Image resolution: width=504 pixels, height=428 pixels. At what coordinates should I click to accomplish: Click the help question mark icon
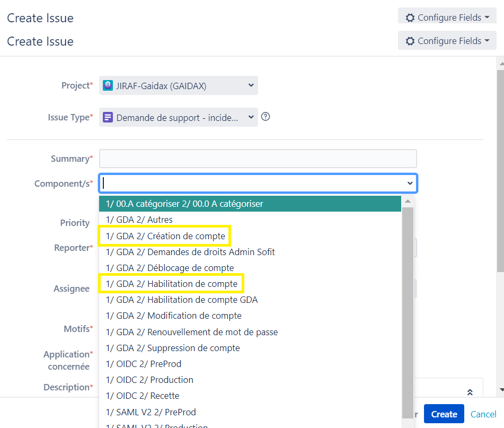[x=266, y=116]
